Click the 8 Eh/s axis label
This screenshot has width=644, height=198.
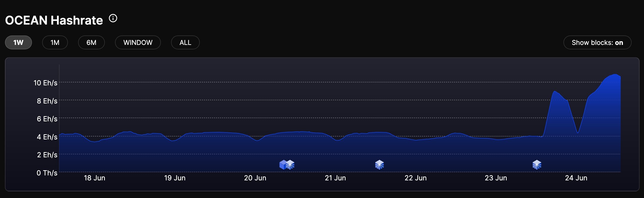[47, 101]
